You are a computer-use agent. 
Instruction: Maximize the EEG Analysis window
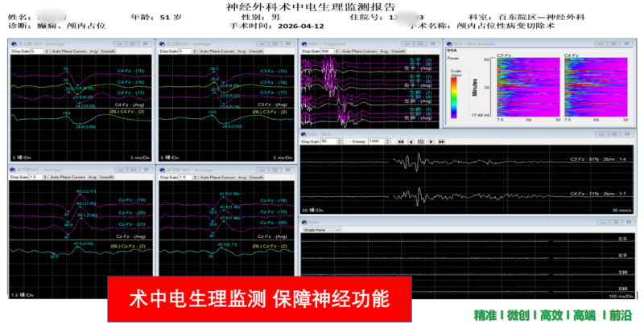[613, 44]
